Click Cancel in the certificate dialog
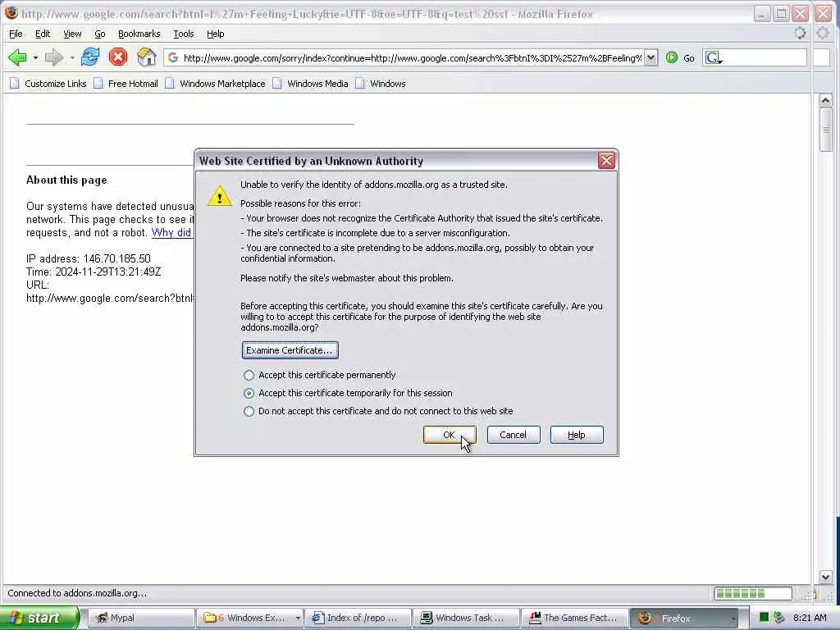This screenshot has width=840, height=630. [x=513, y=435]
